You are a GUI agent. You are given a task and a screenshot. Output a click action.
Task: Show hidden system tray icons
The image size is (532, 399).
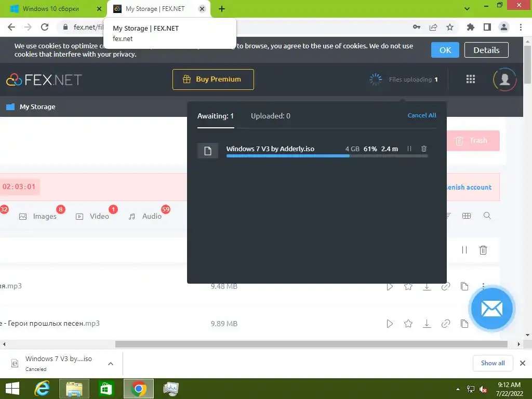click(x=458, y=389)
